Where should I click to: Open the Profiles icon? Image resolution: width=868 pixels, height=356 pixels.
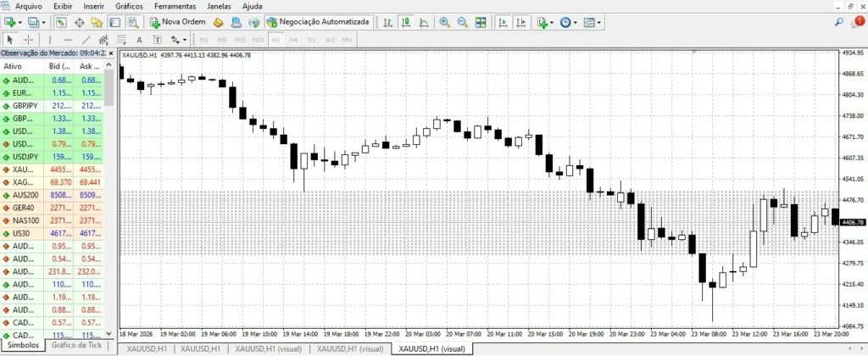pos(34,22)
